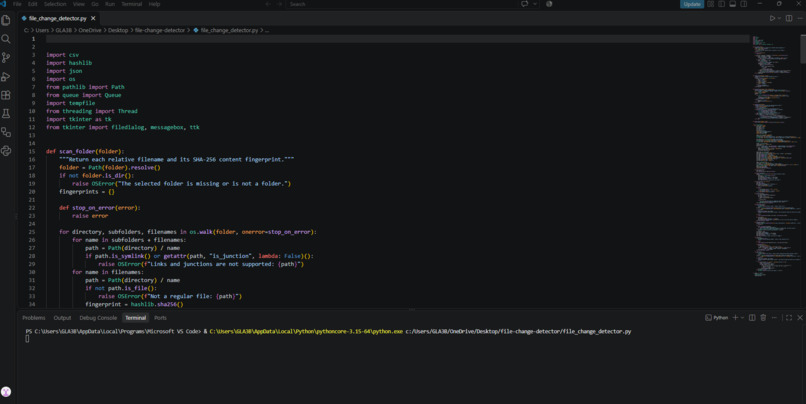Split the terminal panel
Screen dimensions: 806x404
pyautogui.click(x=752, y=318)
